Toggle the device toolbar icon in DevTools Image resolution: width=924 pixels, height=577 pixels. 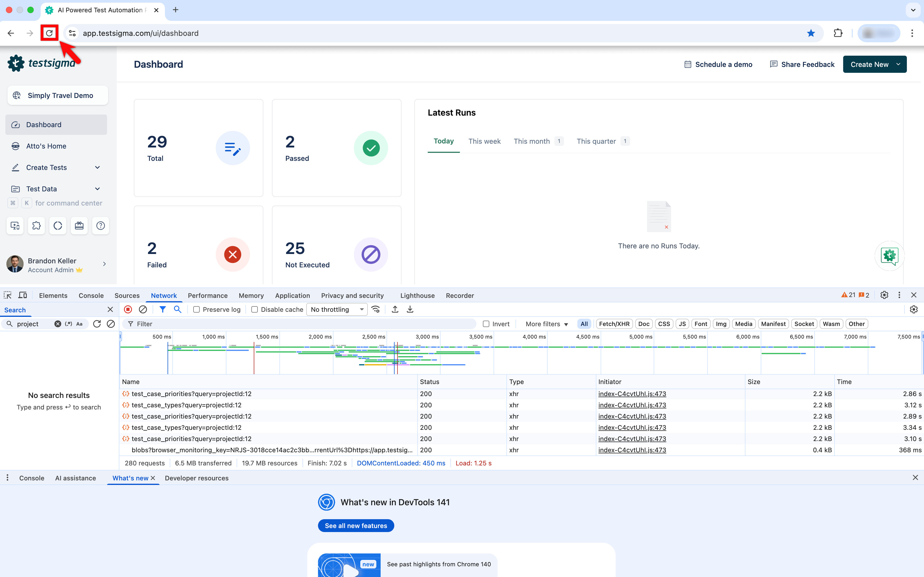[23, 295]
